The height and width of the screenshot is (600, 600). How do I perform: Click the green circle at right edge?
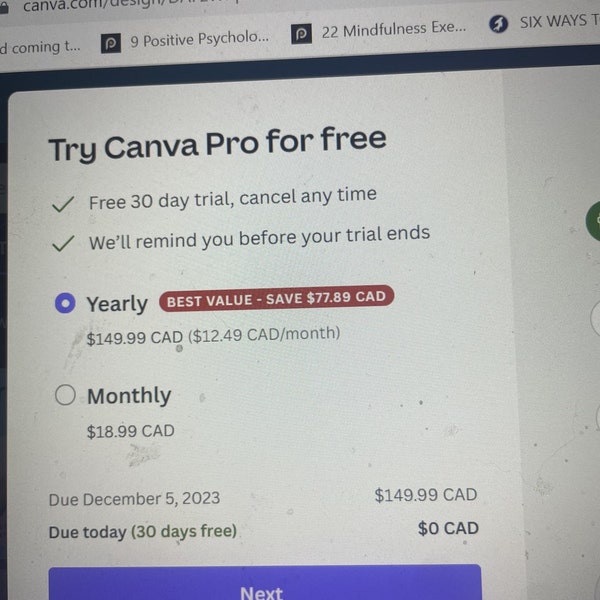tap(593, 222)
